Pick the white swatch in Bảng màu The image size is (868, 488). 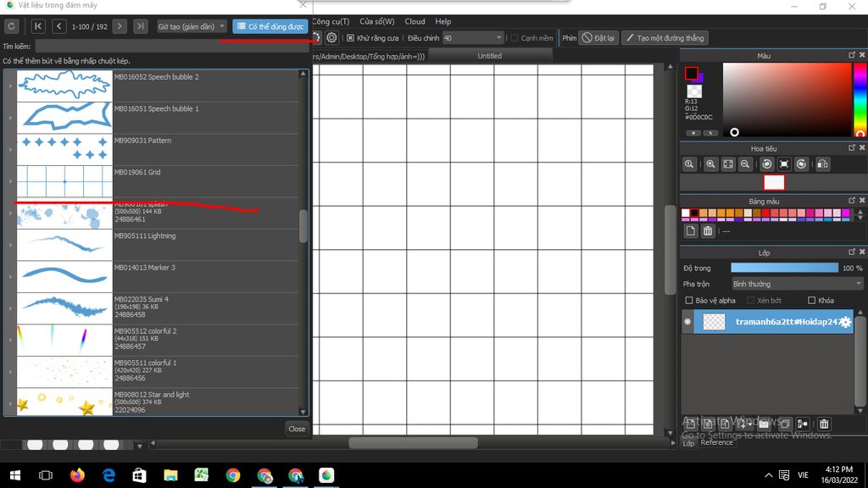point(685,213)
